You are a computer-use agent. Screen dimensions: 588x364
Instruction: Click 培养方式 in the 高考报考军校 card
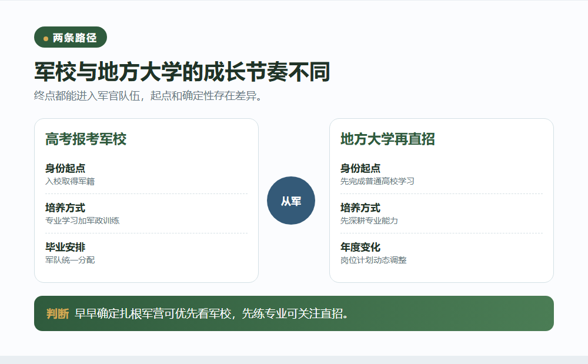click(65, 208)
